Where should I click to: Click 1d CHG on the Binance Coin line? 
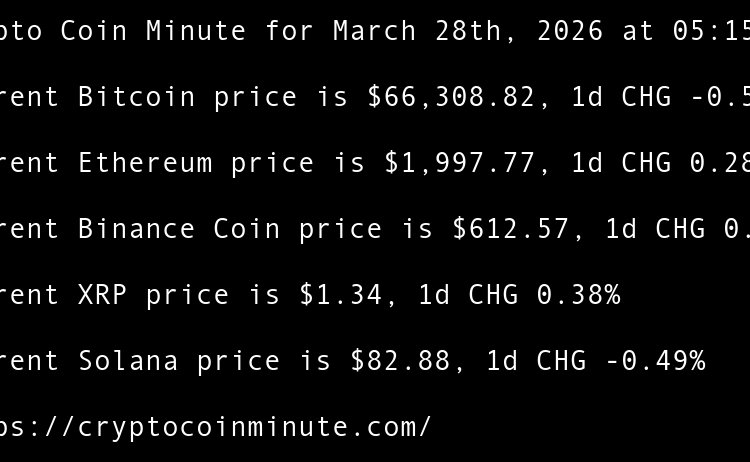655,229
